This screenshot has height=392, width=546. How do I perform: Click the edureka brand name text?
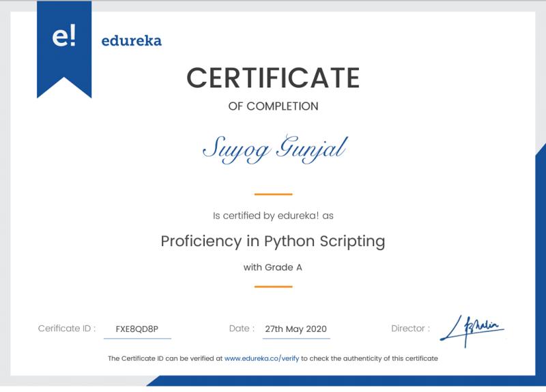point(131,41)
